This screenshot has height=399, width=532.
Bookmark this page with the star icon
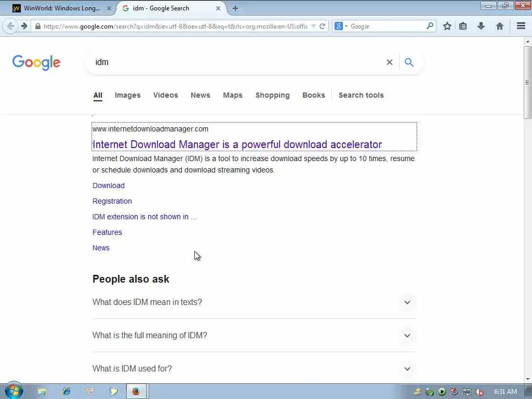coord(447,26)
